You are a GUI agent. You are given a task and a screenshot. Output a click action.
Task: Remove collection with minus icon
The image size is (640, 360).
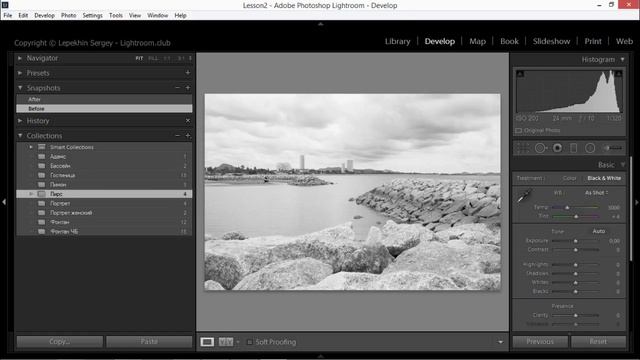[x=177, y=136]
